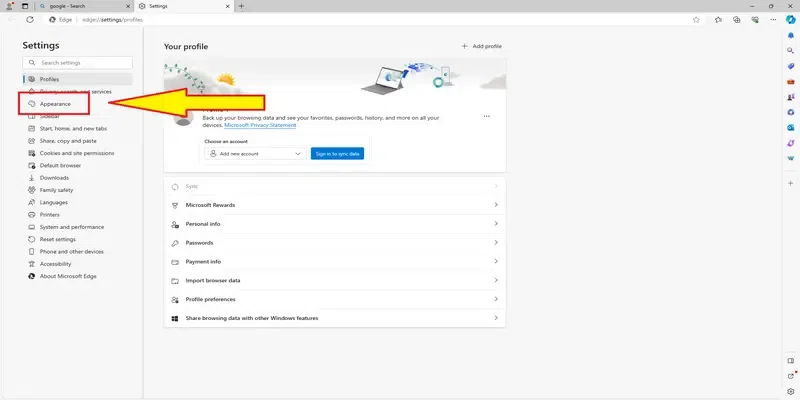Toggle the sidebar layout icon
This screenshot has width=800, height=400.
(791, 361)
